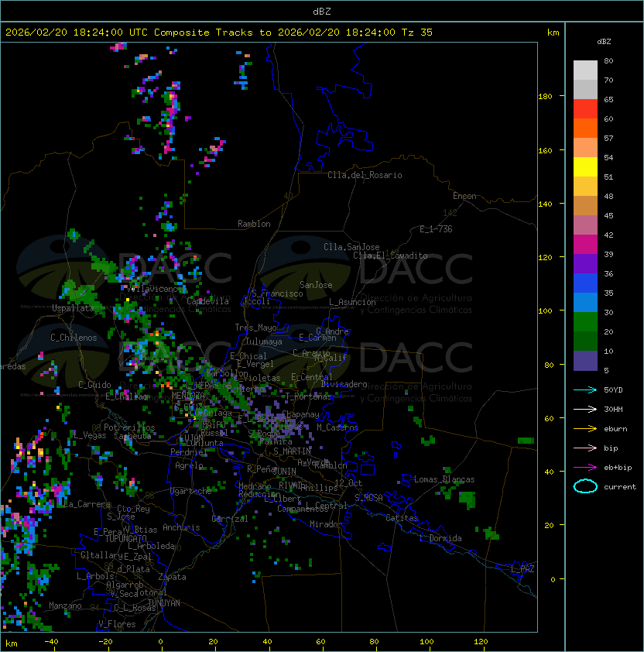This screenshot has width=644, height=652.
Task: Pick the light blue 35 dBZ swatch
Action: [x=585, y=302]
